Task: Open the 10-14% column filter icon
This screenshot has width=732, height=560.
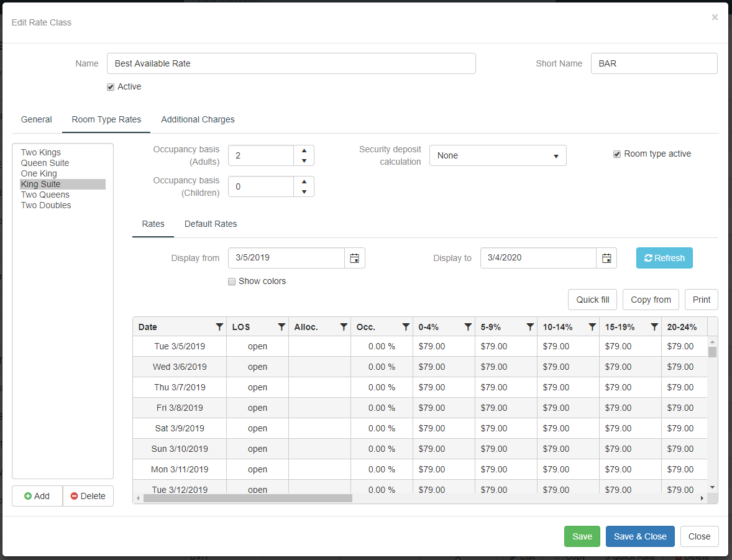Action: tap(592, 327)
